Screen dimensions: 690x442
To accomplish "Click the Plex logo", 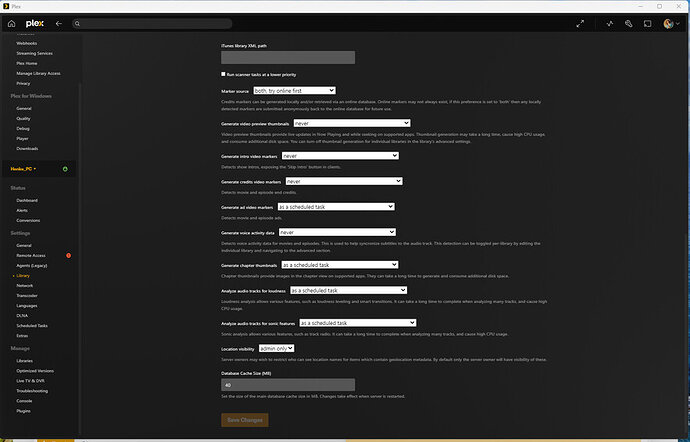I will point(34,24).
